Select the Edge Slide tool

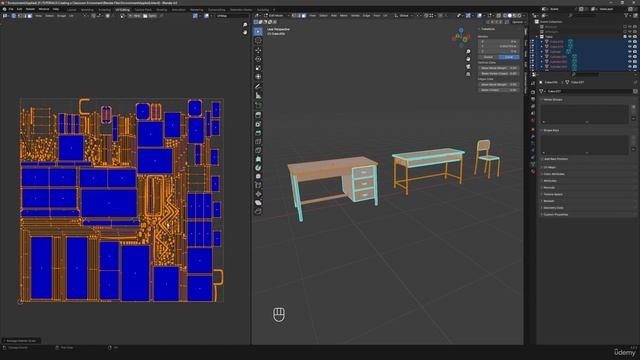click(x=258, y=185)
